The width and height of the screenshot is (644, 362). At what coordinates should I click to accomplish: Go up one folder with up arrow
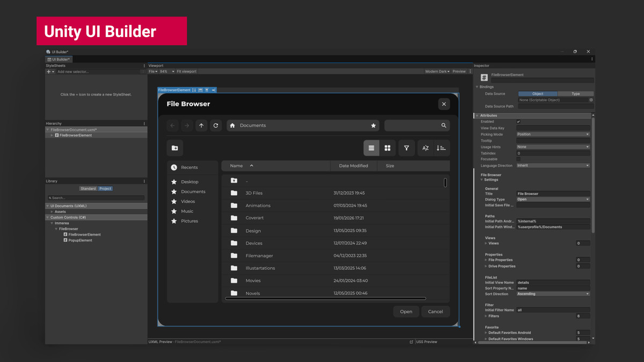201,125
